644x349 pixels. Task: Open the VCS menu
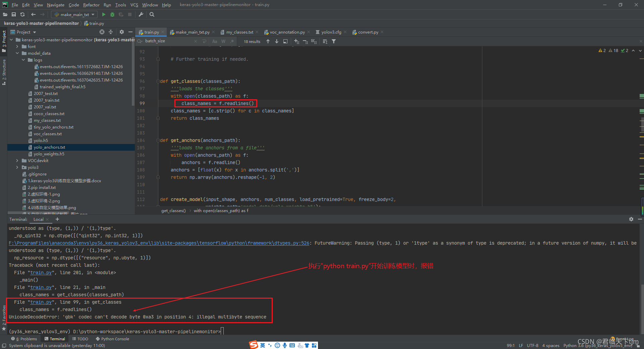coord(134,5)
